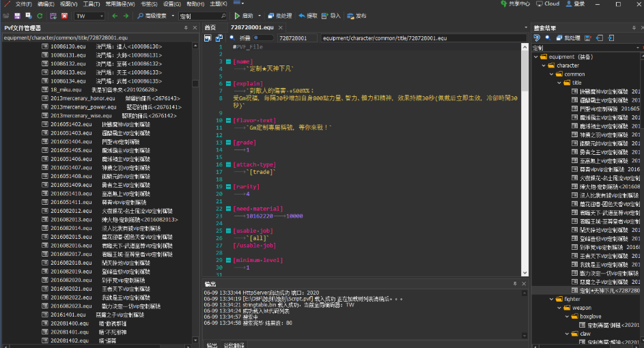Collapse the equipment (装备) folder

point(536,57)
